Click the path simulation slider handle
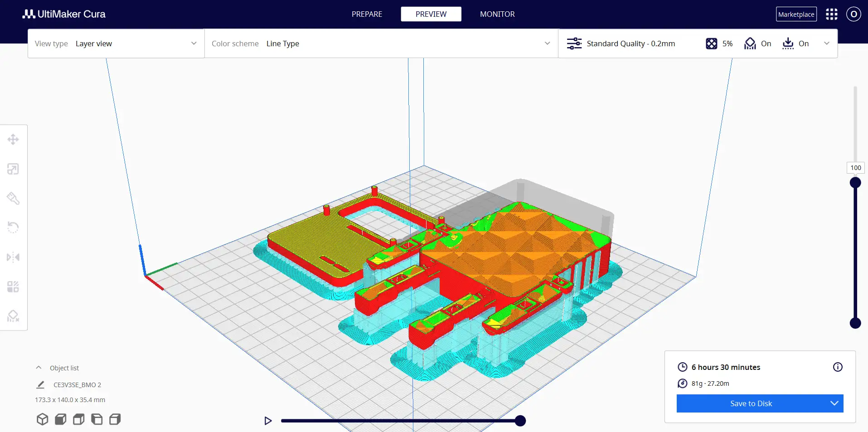The width and height of the screenshot is (868, 432). [x=520, y=421]
